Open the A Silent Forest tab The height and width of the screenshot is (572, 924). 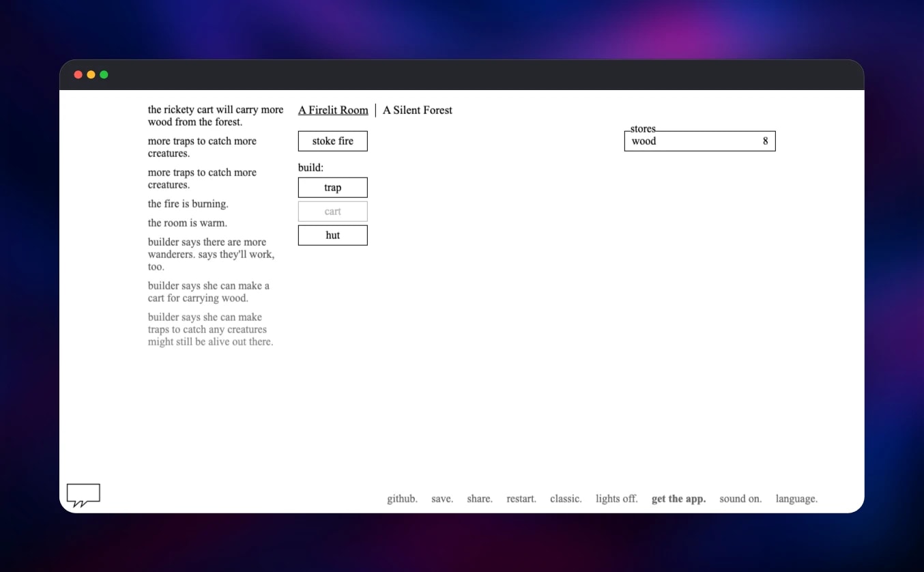(418, 110)
